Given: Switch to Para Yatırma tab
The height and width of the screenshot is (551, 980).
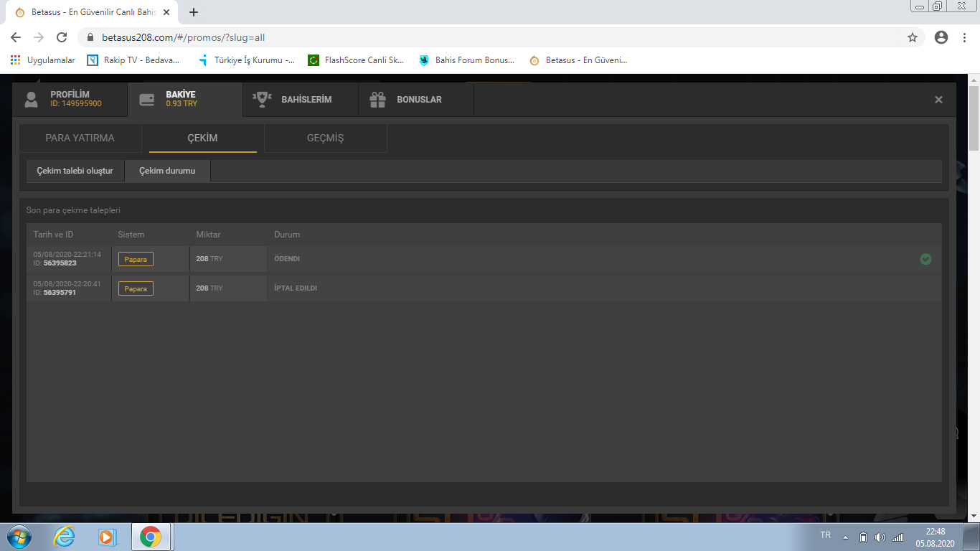Looking at the screenshot, I should 80,138.
